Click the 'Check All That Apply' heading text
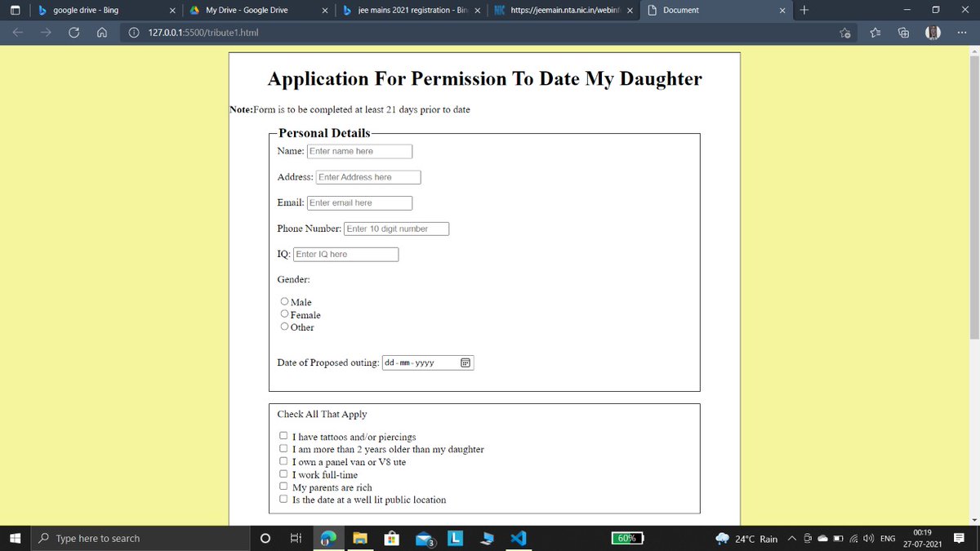This screenshot has width=980, height=551. pos(322,414)
